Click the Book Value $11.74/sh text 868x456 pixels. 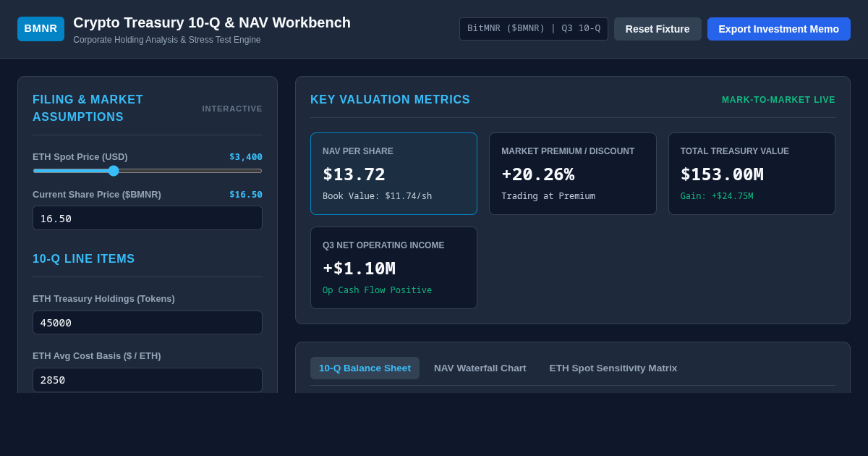click(x=378, y=196)
